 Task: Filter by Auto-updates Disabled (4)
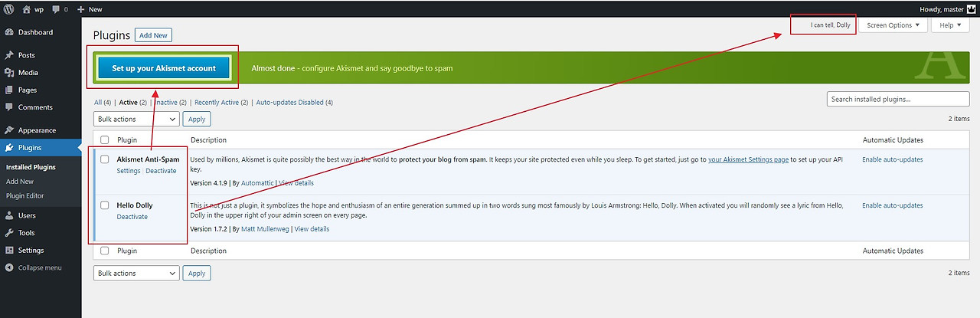tap(294, 103)
